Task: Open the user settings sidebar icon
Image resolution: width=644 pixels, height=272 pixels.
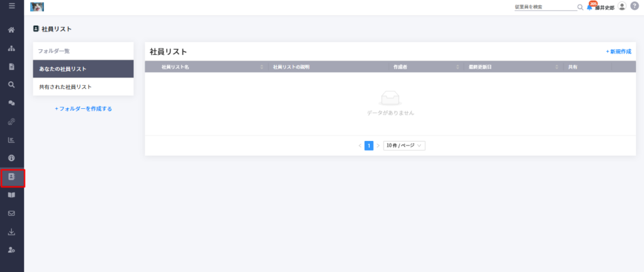Action: tap(12, 250)
